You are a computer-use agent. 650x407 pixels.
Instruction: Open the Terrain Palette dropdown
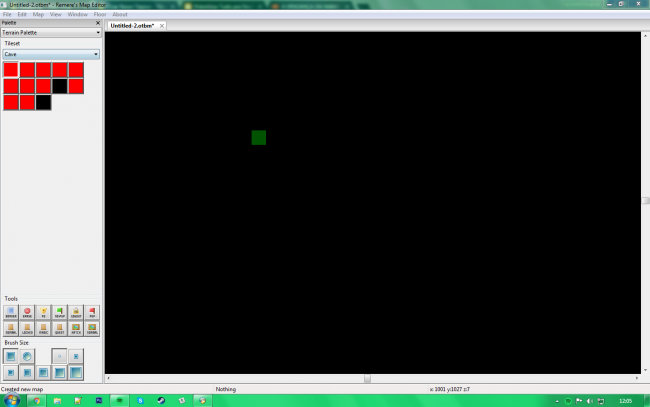(x=51, y=32)
